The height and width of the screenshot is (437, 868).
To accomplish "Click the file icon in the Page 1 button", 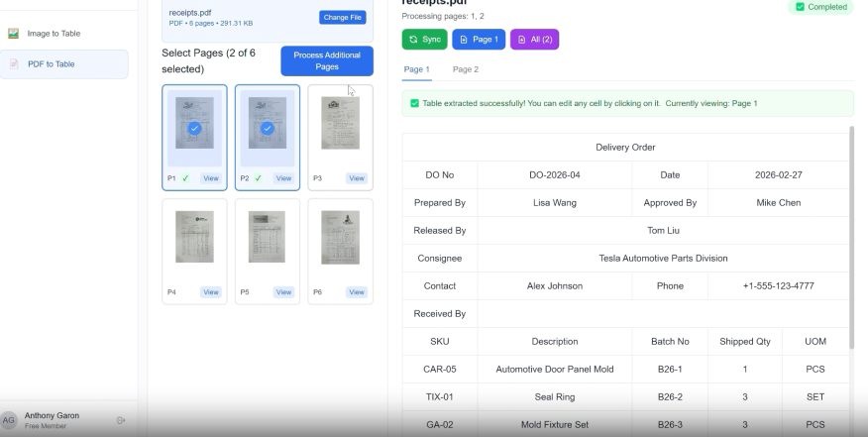I will (x=464, y=40).
